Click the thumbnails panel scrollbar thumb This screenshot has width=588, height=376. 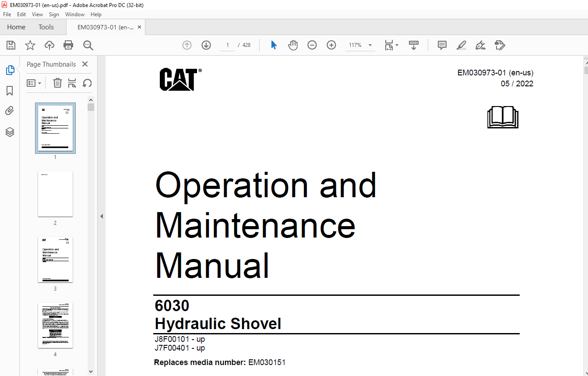(x=91, y=107)
